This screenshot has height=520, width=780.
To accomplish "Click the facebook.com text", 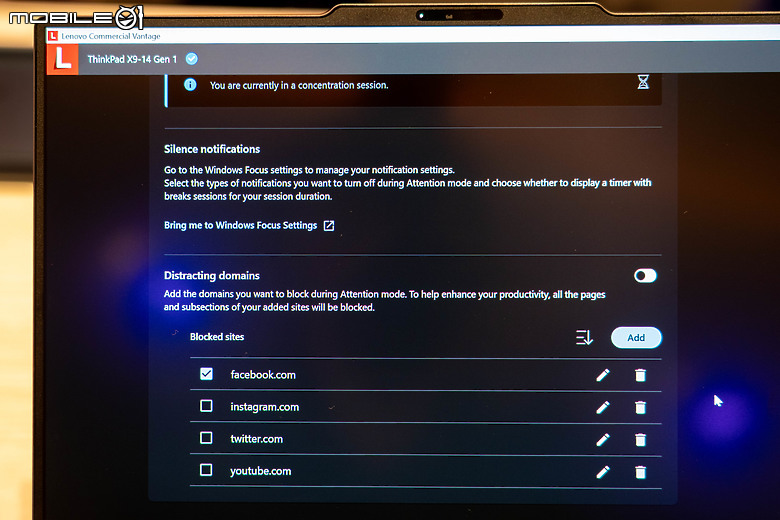I will (x=263, y=375).
